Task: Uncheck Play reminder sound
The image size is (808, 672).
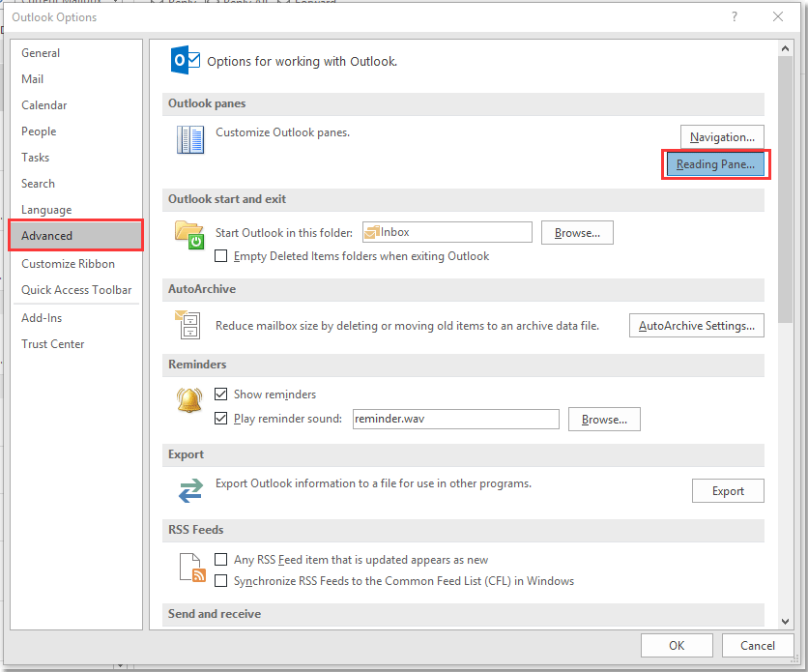Action: click(221, 419)
